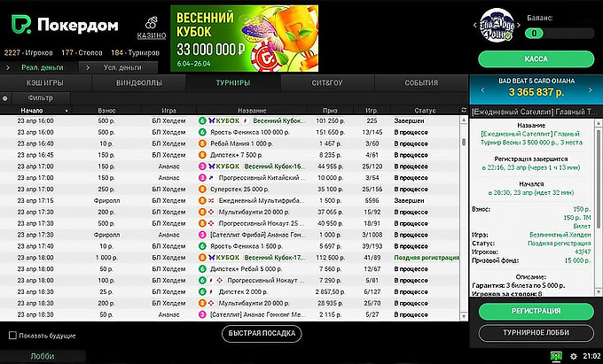Open the Турнирное лобби button
Image resolution: width=603 pixels, height=364 pixels.
(x=536, y=333)
